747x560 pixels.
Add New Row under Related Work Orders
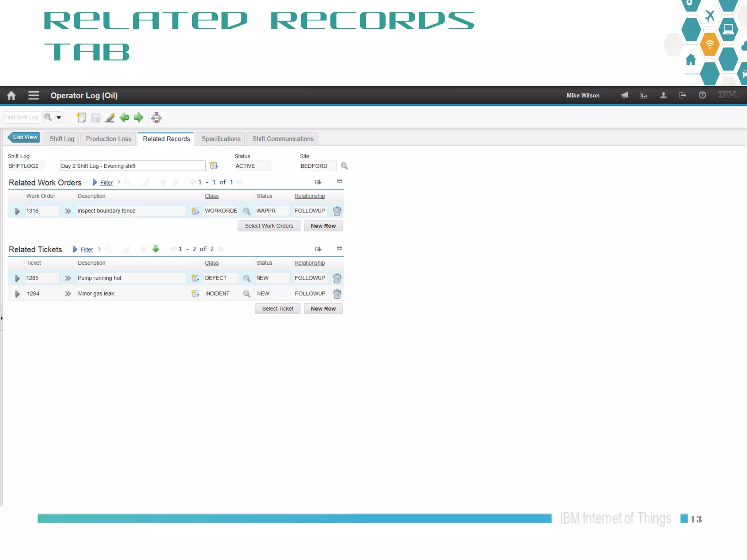(323, 226)
